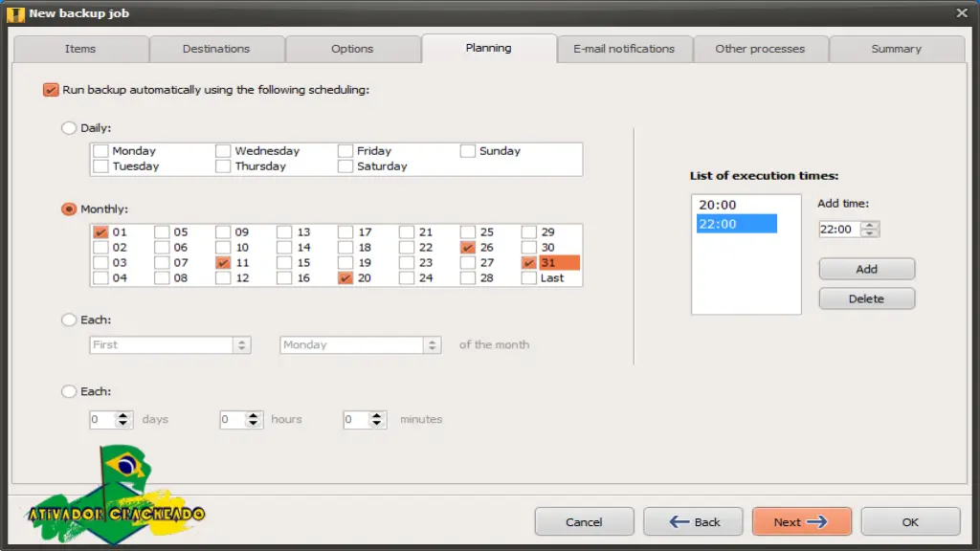Screen dimensions: 980x551
Task: Click the Cancel button
Action: [585, 522]
